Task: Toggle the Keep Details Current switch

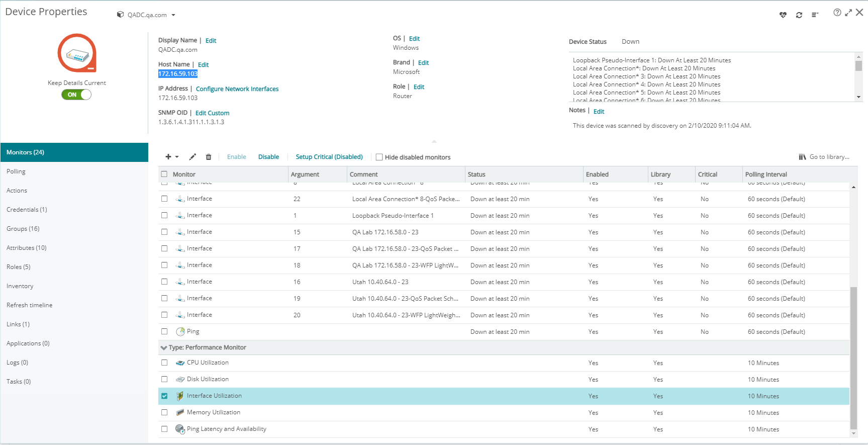Action: pyautogui.click(x=76, y=95)
